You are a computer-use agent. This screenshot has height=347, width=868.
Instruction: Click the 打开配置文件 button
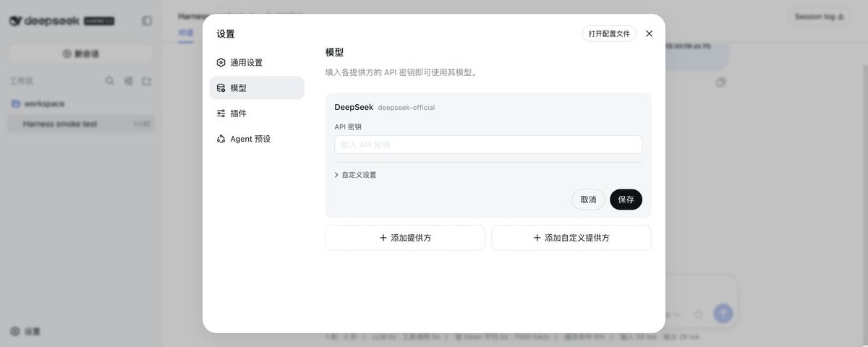tap(609, 33)
